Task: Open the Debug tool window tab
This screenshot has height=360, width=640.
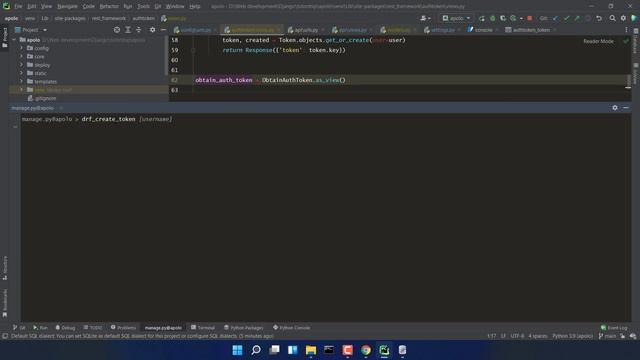Action: (x=65, y=328)
